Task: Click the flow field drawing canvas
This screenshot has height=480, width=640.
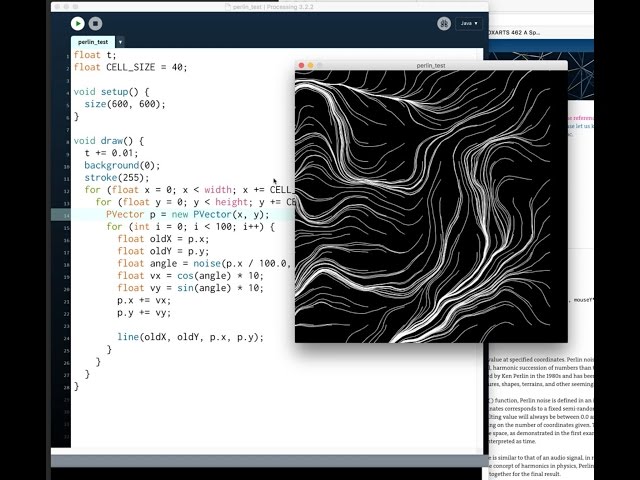Action: coord(431,207)
